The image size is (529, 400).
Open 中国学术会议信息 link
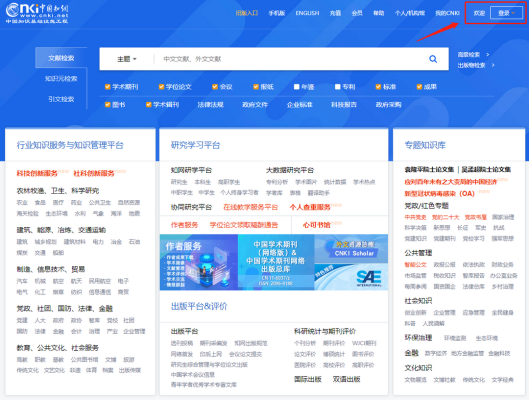pos(193,375)
